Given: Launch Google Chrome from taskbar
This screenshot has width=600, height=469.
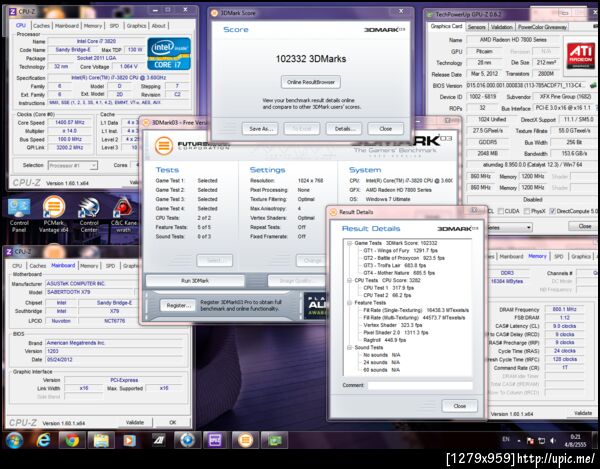Looking at the screenshot, I should pyautogui.click(x=74, y=439).
